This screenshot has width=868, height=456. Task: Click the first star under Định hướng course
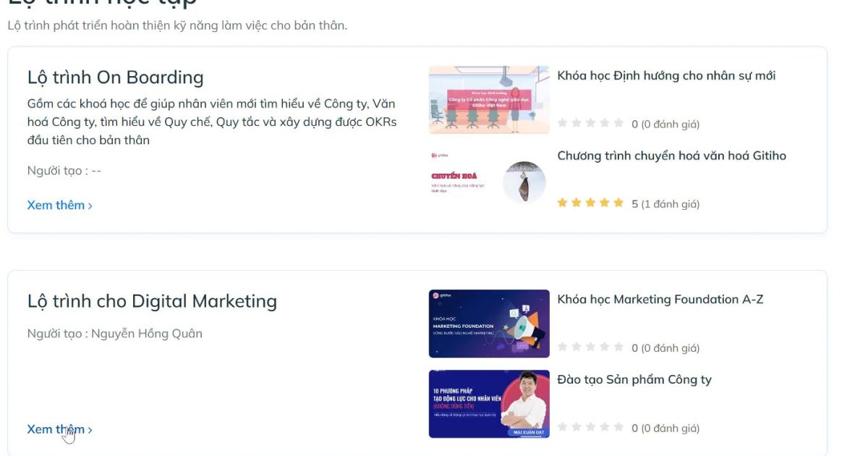click(562, 123)
